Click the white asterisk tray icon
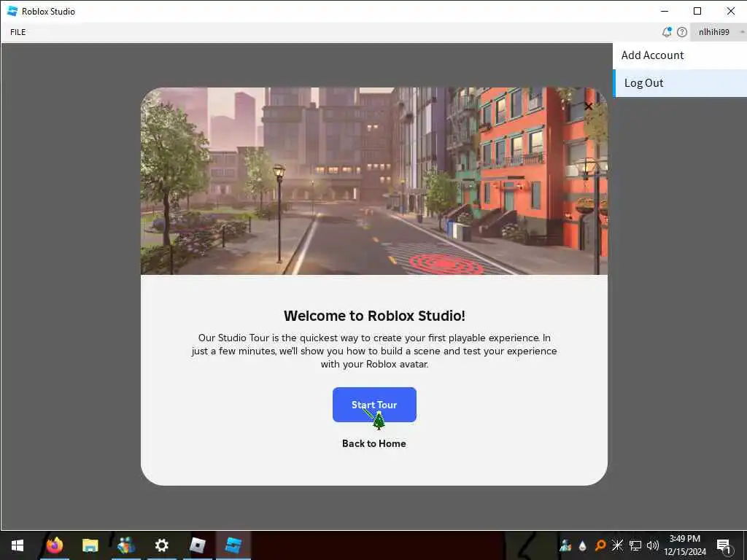 point(617,545)
